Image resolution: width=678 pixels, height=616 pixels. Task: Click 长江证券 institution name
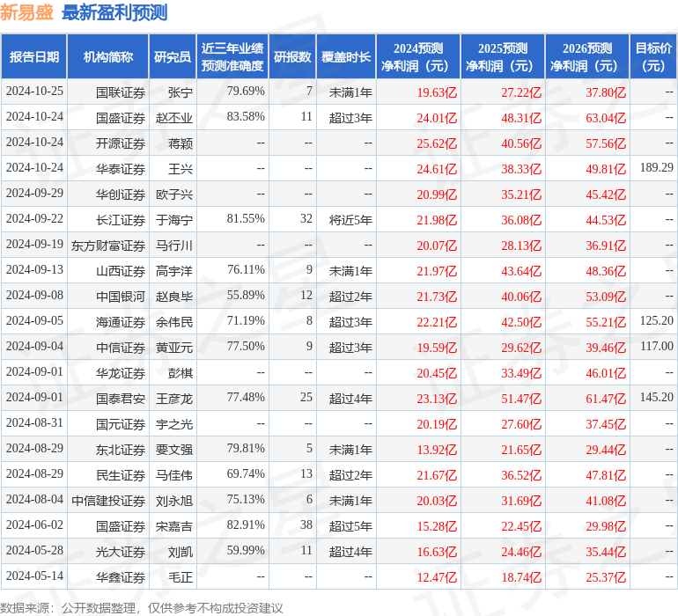coord(121,220)
